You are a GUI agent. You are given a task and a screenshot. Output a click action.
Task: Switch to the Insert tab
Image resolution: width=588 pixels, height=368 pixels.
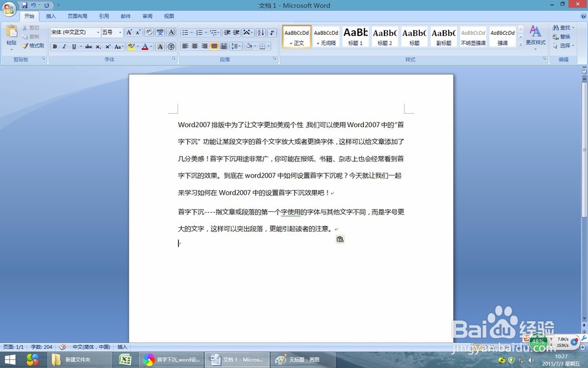click(51, 16)
